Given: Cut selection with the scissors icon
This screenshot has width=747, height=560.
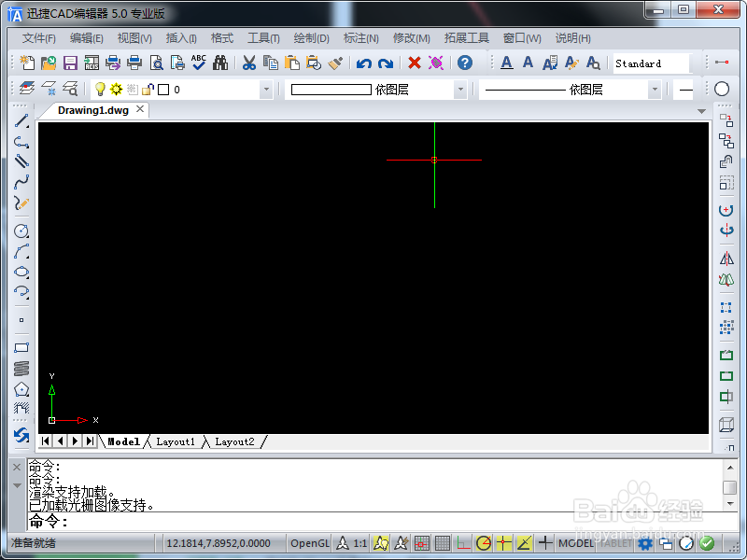Looking at the screenshot, I should click(x=248, y=63).
